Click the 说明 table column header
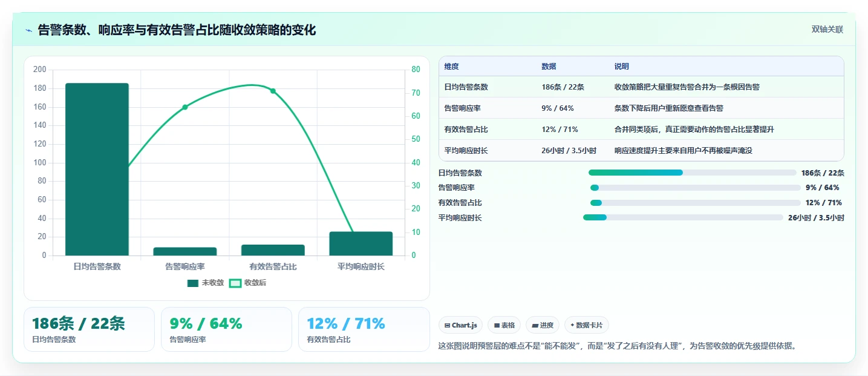The width and height of the screenshot is (868, 376). pos(621,67)
